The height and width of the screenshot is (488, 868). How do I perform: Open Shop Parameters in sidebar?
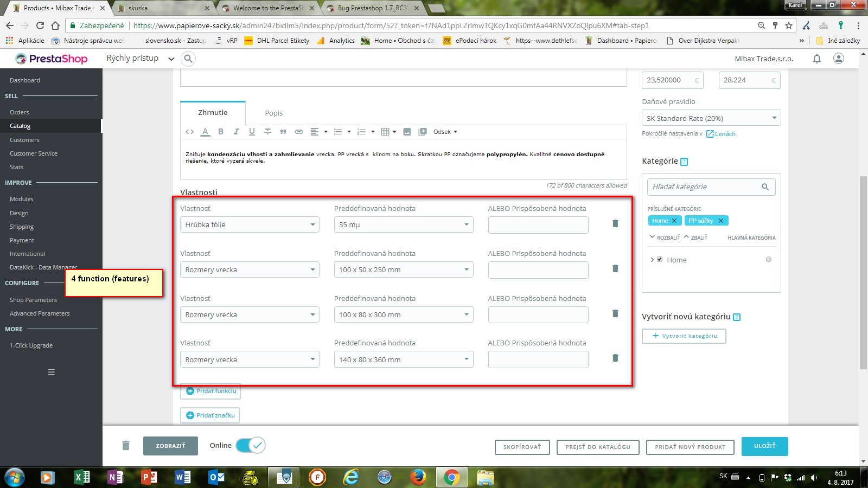click(33, 300)
